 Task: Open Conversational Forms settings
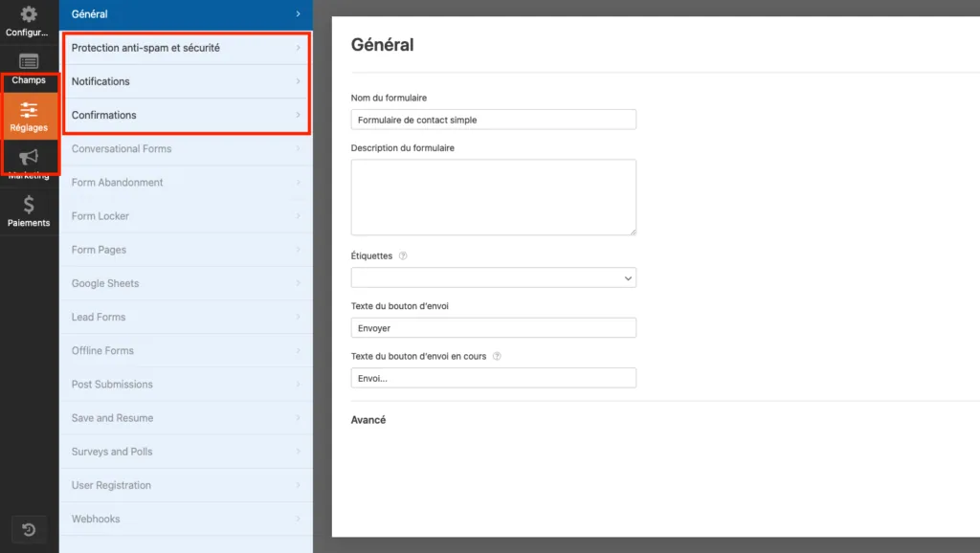click(186, 148)
